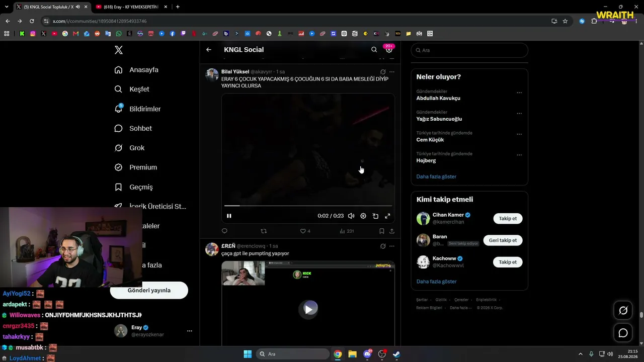Open the Gmail bookmark
644x362 pixels.
(76, 34)
